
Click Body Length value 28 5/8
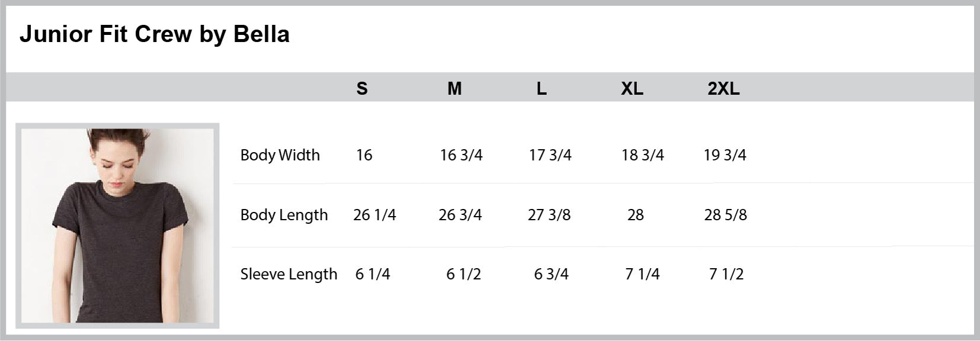click(x=725, y=215)
